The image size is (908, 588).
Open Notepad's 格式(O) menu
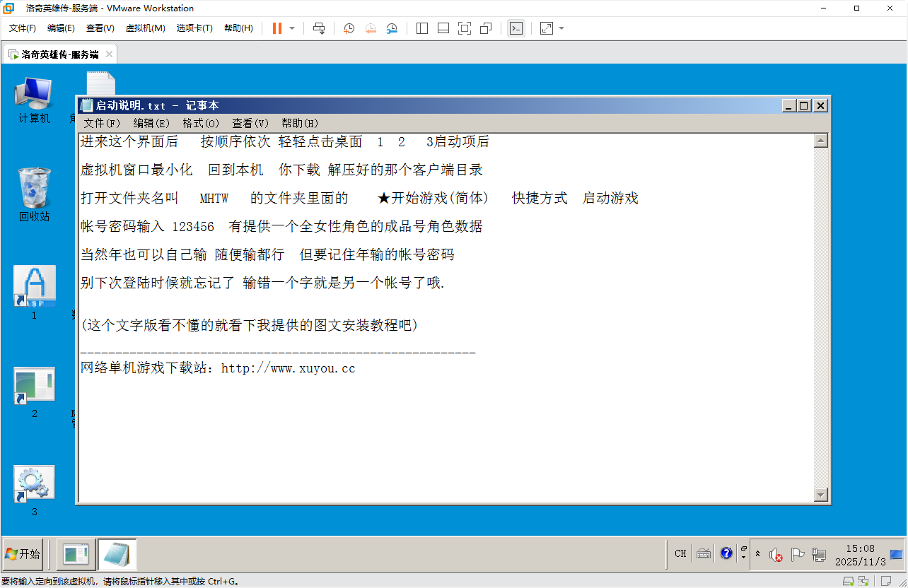point(201,123)
